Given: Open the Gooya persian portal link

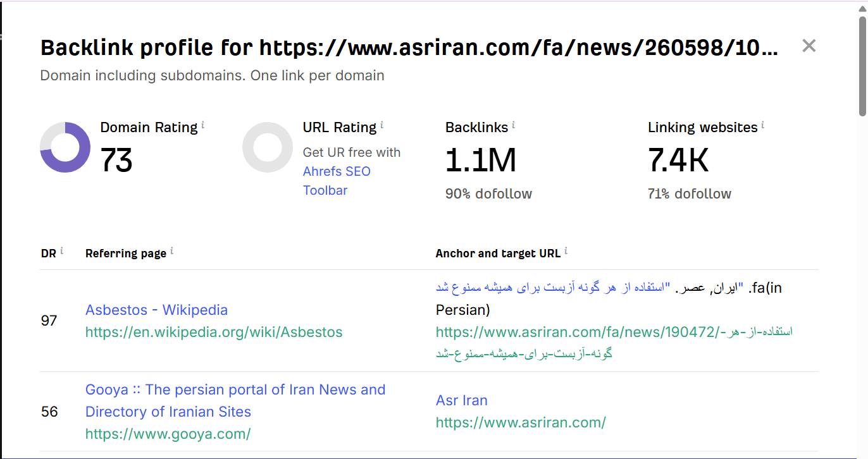Looking at the screenshot, I should click(235, 389).
